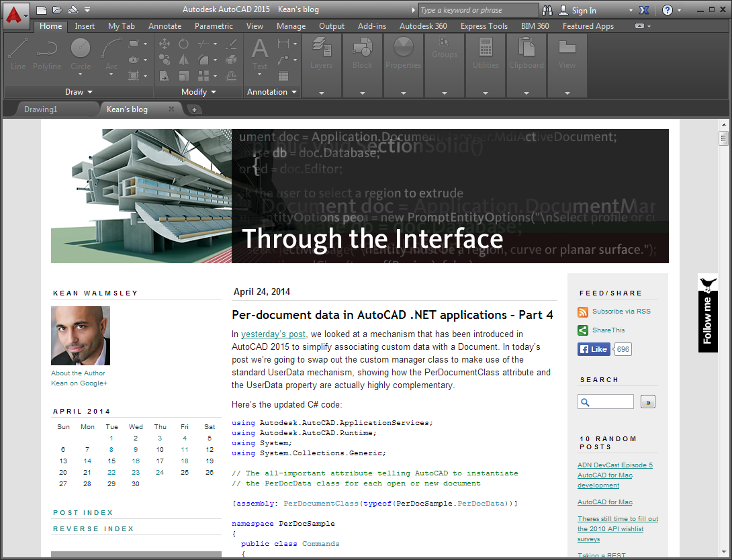The width and height of the screenshot is (732, 560).
Task: Click the New file icon in Quick Access toolbar
Action: (x=42, y=10)
